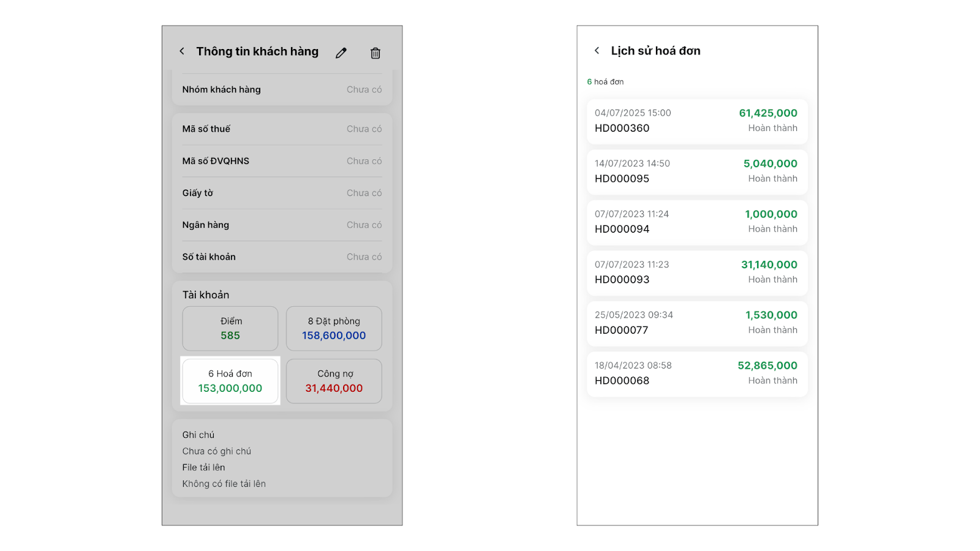The image size is (980, 551).
Task: Select the Giấy tờ row
Action: (x=282, y=193)
